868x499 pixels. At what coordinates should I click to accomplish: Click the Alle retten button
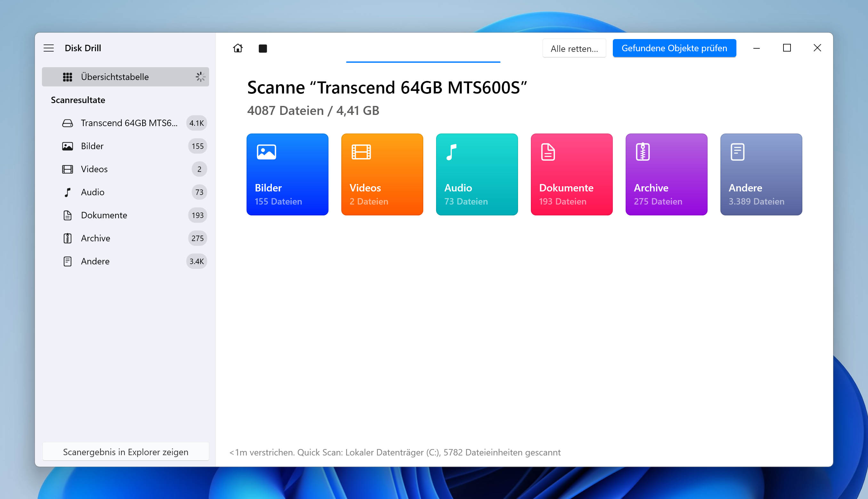pos(574,48)
